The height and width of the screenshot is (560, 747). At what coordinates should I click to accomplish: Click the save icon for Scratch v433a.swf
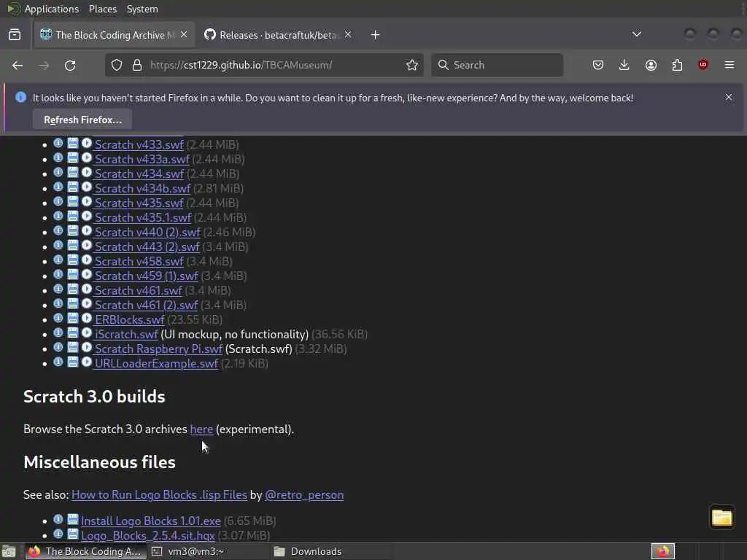(72, 158)
